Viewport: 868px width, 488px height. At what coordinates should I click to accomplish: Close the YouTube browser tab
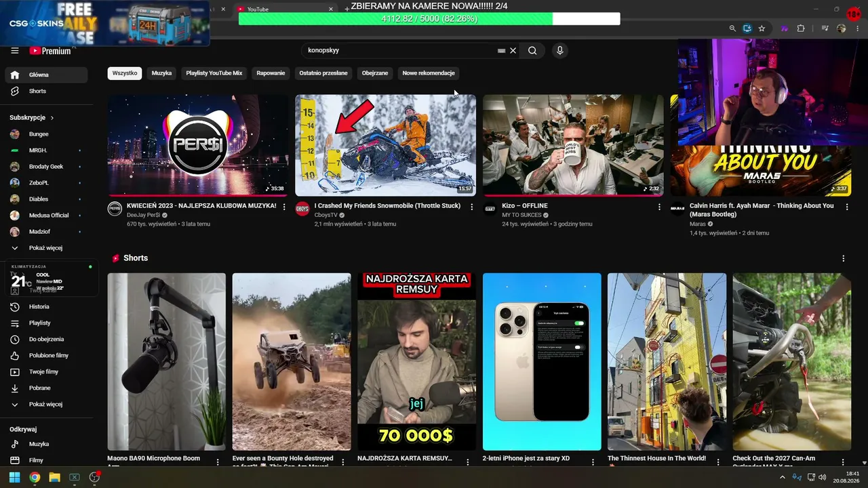(x=331, y=9)
